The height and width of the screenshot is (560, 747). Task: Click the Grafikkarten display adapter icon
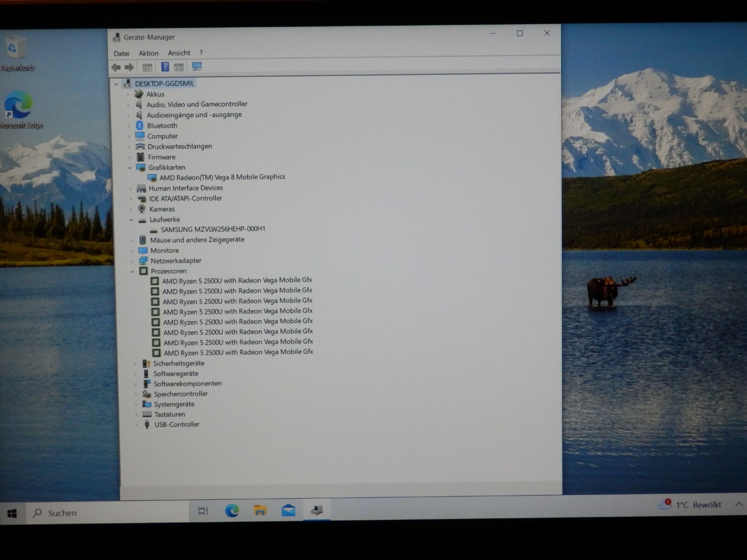[x=141, y=167]
